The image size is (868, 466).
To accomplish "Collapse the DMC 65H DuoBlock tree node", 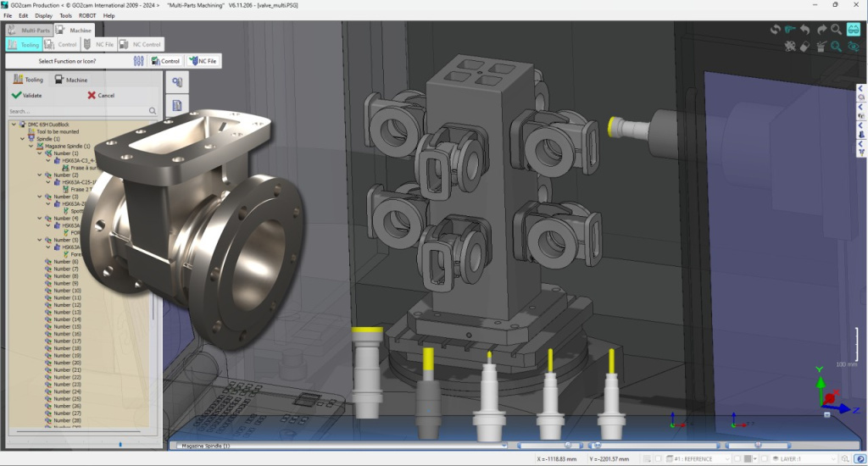I will point(14,125).
